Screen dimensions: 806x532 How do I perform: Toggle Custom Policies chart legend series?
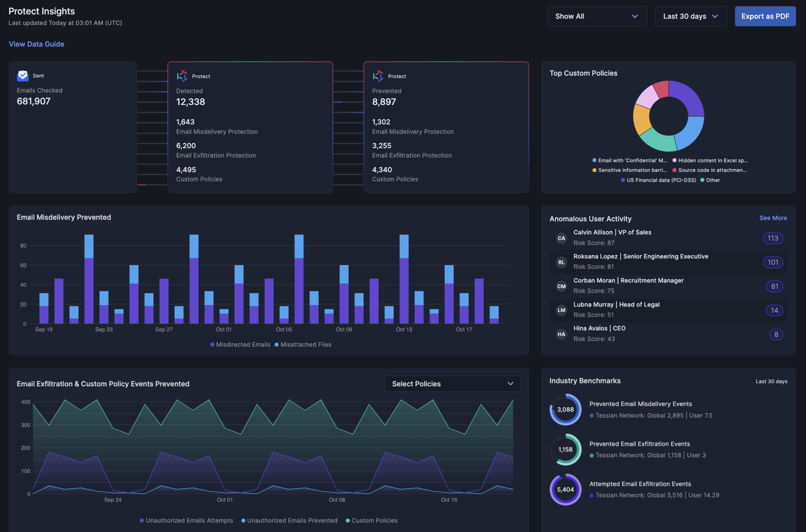coord(372,520)
